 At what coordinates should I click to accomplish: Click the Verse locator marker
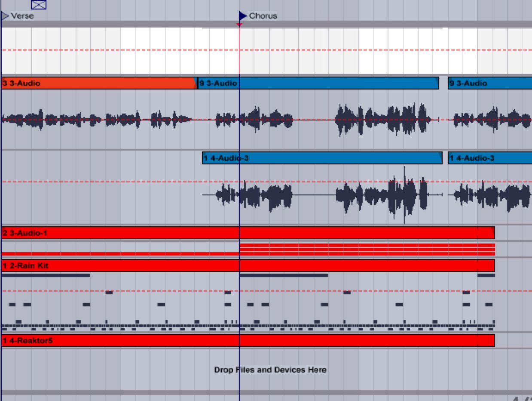[x=5, y=16]
